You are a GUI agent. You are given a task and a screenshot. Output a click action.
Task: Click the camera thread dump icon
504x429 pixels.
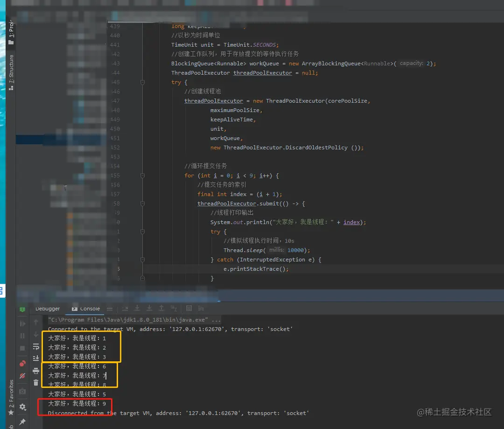[22, 391]
